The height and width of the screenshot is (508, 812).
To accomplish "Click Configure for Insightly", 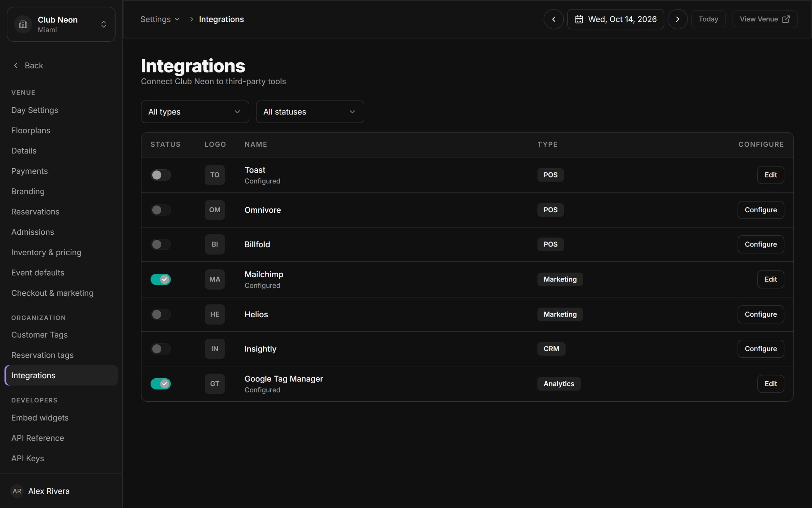I will [761, 349].
